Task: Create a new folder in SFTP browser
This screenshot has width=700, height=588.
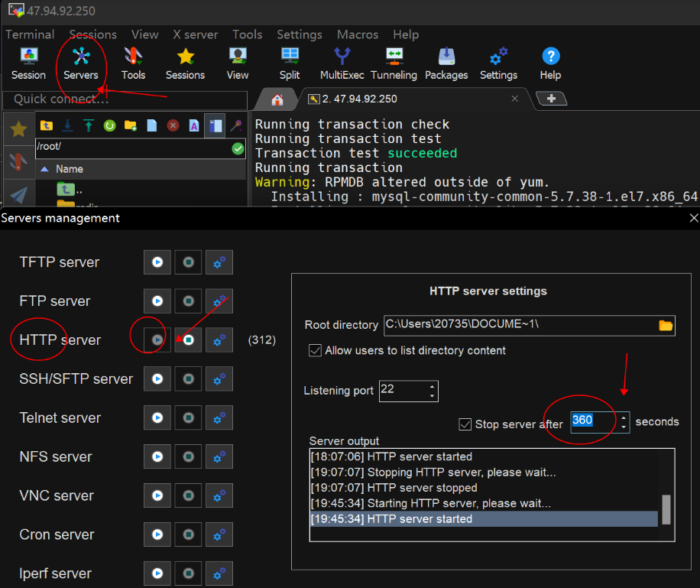Action: 131,125
